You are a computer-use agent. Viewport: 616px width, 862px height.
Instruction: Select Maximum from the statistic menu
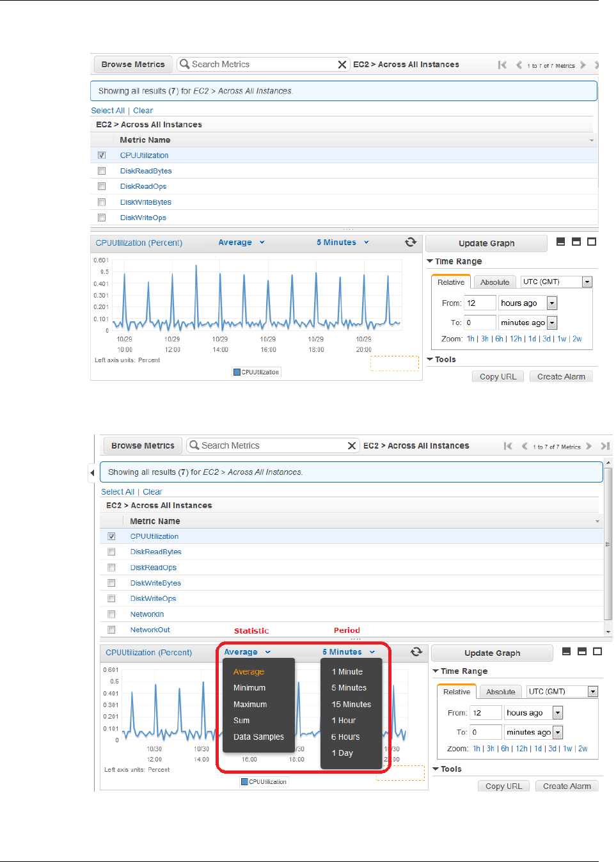pyautogui.click(x=250, y=704)
